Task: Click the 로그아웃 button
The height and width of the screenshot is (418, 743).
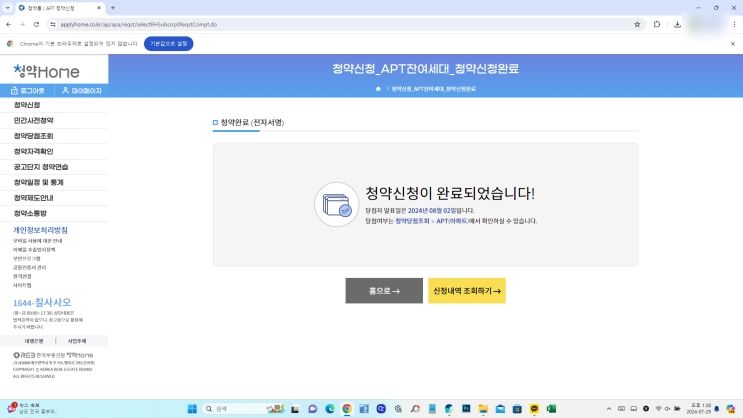Action: 27,91
